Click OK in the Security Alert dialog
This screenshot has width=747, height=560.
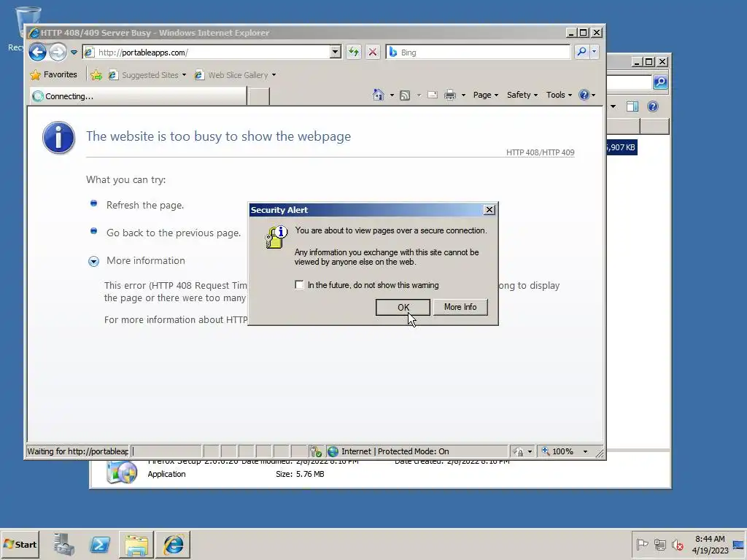click(403, 307)
